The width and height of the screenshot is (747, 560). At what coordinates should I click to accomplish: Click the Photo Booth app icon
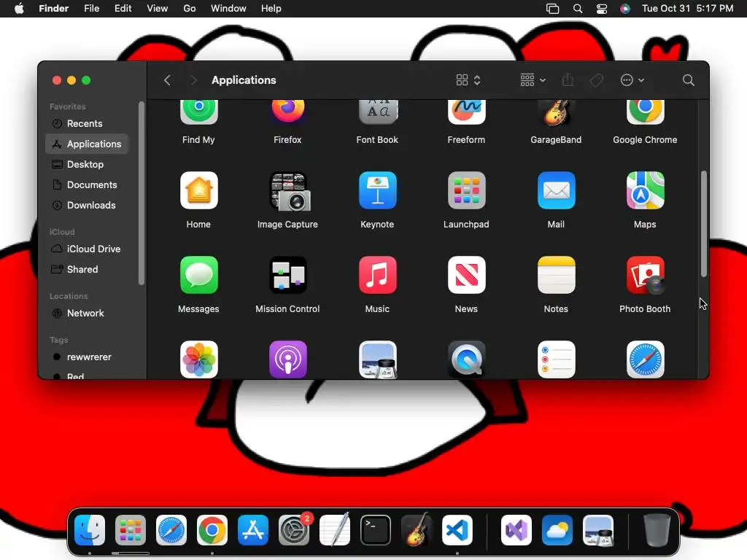[x=645, y=275]
